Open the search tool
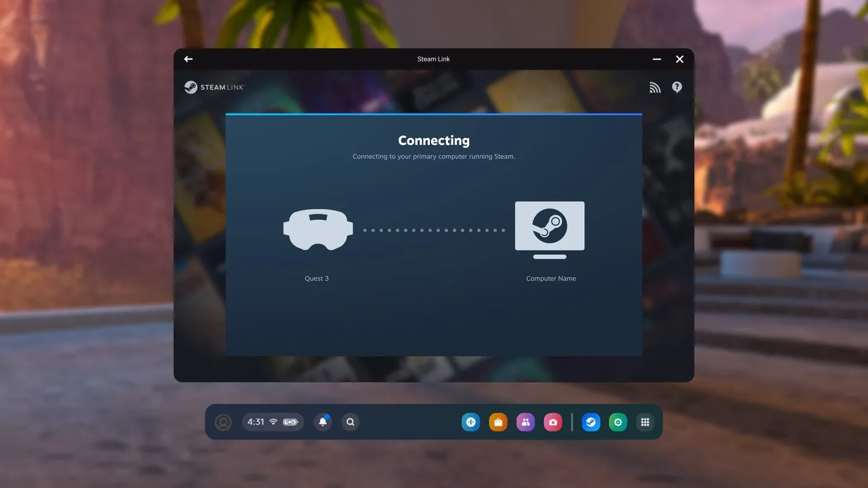 (x=350, y=421)
